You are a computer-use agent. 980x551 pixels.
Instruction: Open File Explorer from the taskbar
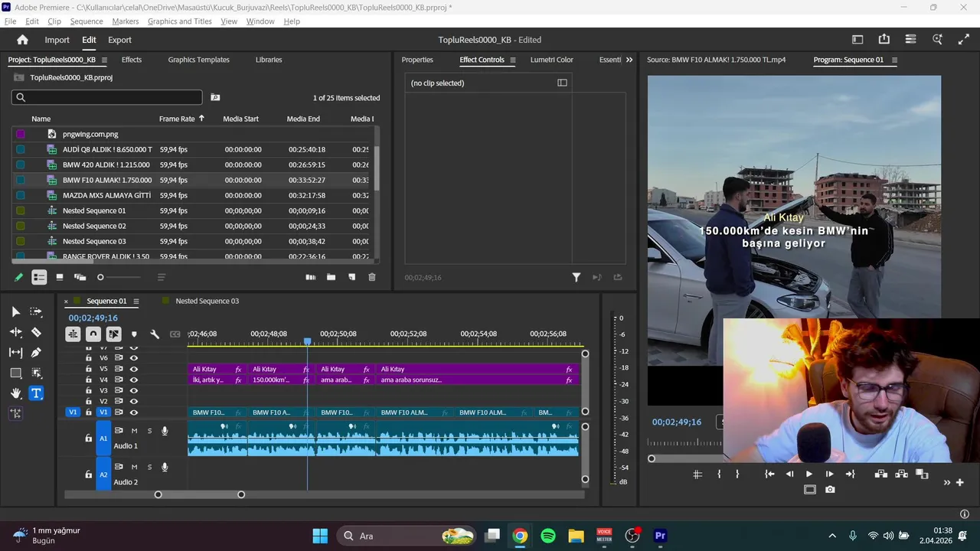(576, 536)
